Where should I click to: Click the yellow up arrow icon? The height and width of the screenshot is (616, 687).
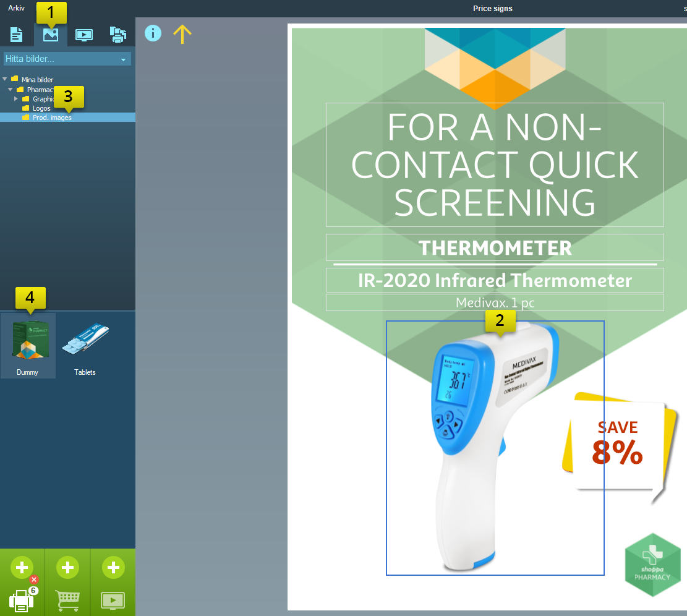(182, 35)
